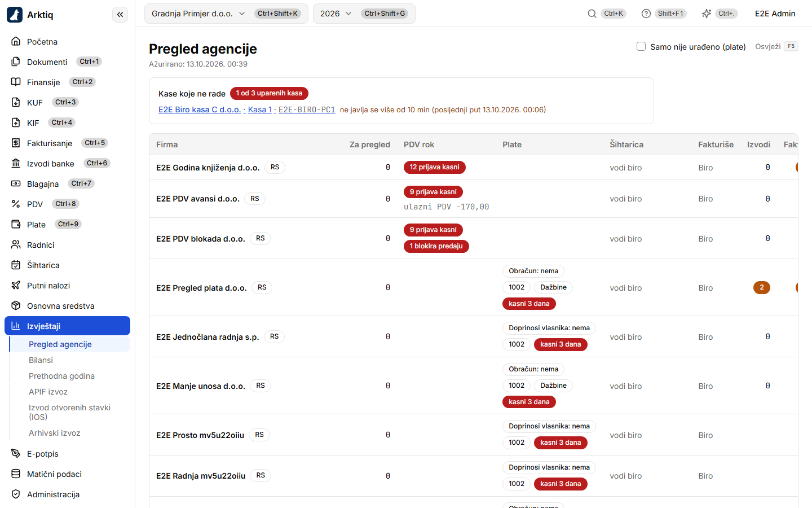The width and height of the screenshot is (812, 508).
Task: Click the KIF outgoing invoice icon
Action: click(16, 123)
